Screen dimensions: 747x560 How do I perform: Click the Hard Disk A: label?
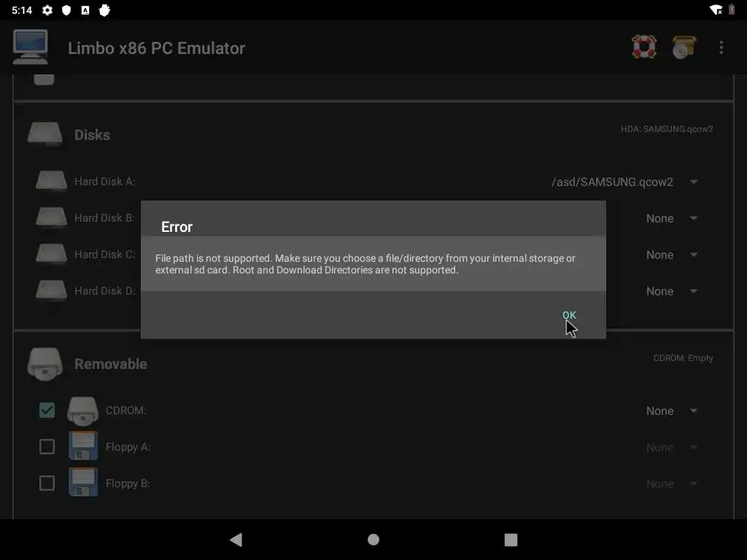[x=105, y=182]
